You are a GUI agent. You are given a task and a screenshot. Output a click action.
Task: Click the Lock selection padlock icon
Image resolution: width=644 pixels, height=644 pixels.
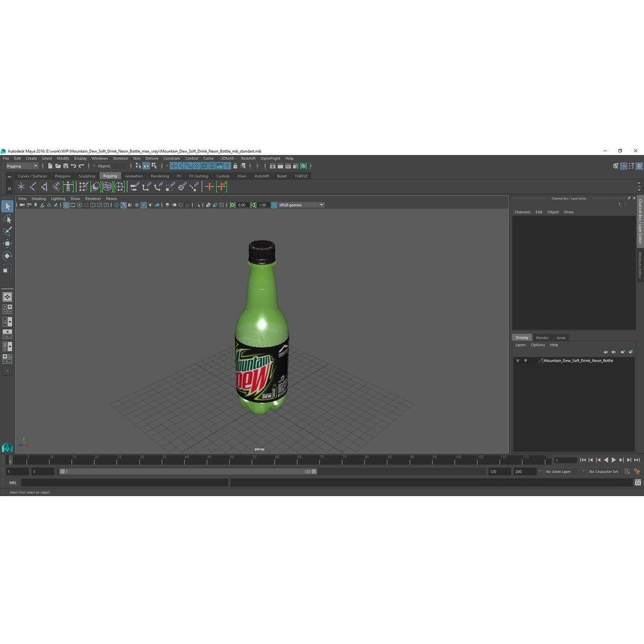236,166
